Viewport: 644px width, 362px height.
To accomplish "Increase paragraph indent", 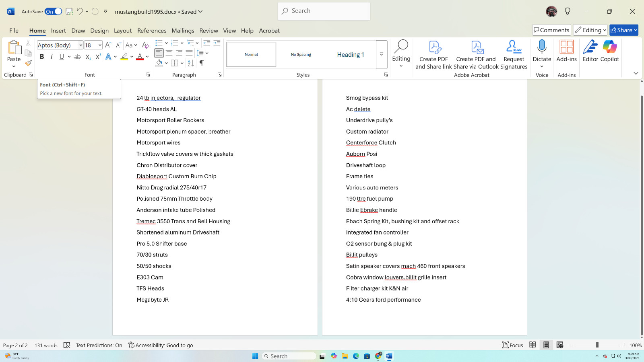I will click(x=217, y=43).
